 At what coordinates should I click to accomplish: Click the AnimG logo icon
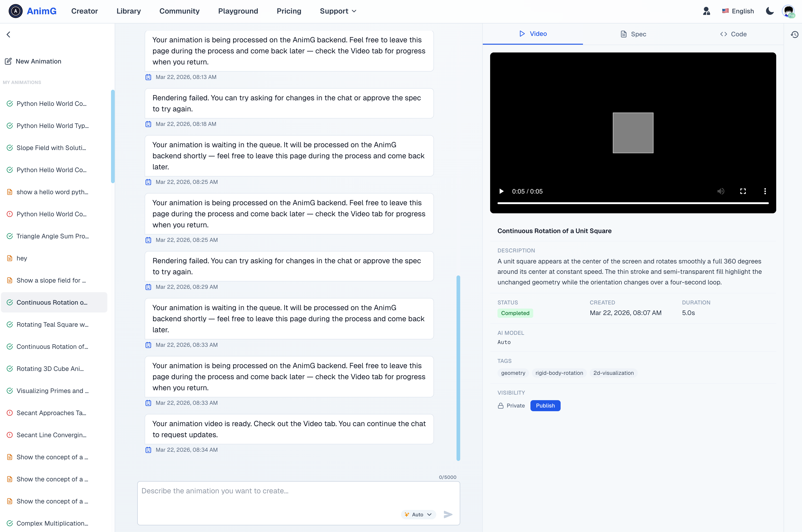(x=15, y=11)
